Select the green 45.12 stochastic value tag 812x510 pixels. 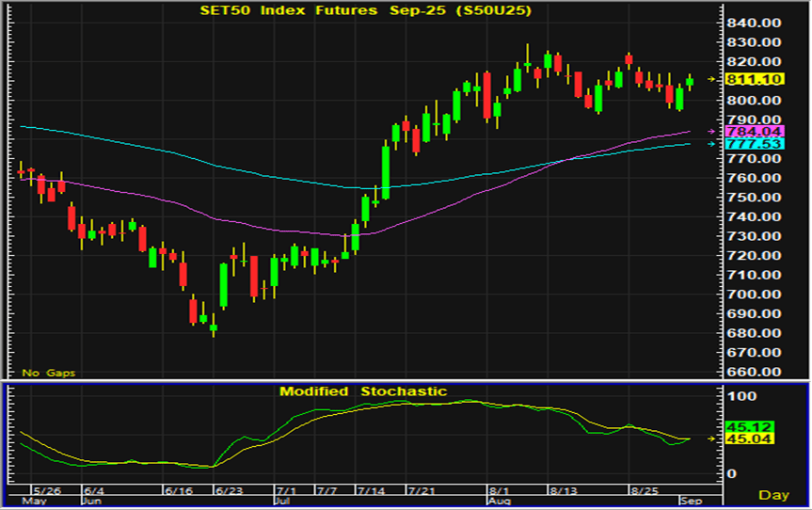coord(751,427)
